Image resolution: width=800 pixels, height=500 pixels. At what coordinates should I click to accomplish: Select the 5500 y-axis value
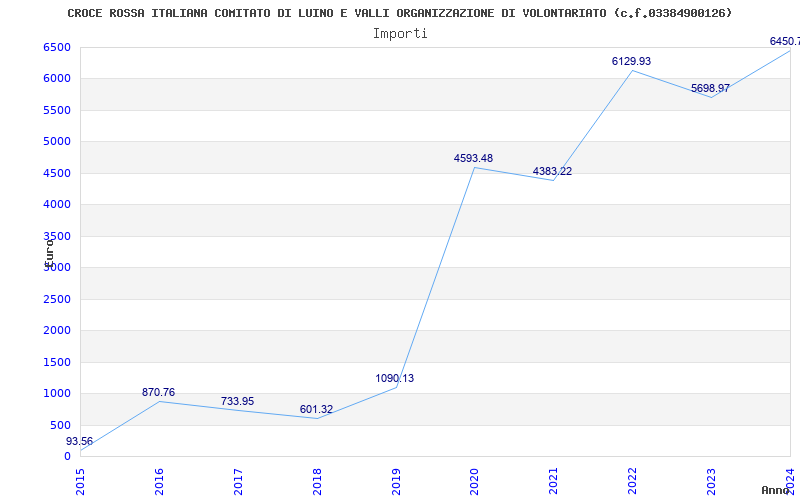click(x=57, y=110)
